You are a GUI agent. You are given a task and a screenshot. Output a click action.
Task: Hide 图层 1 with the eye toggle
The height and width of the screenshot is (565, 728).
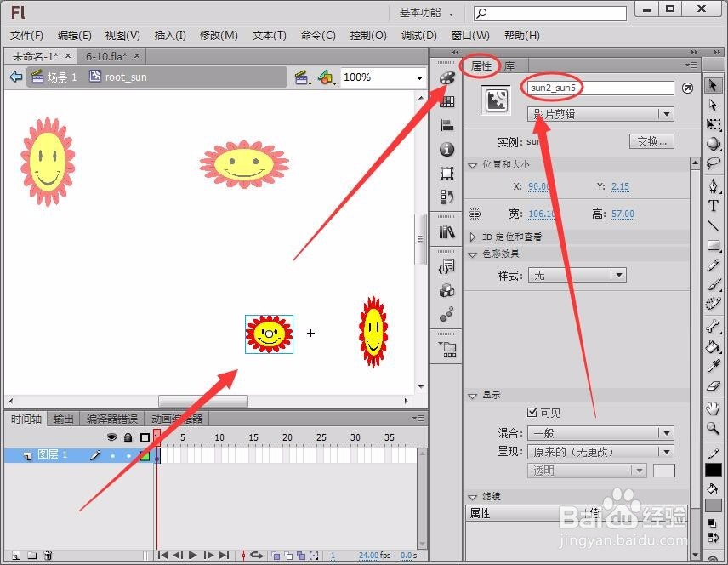click(111, 454)
